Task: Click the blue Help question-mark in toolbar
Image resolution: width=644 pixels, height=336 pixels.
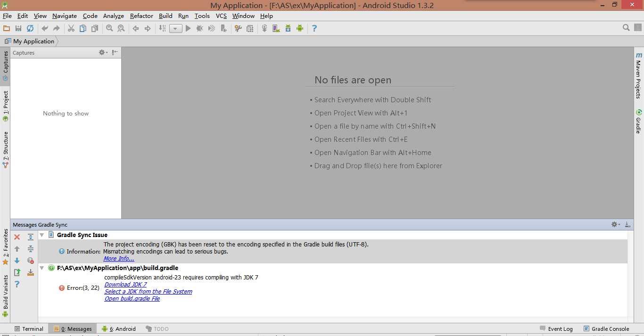Action: point(314,28)
